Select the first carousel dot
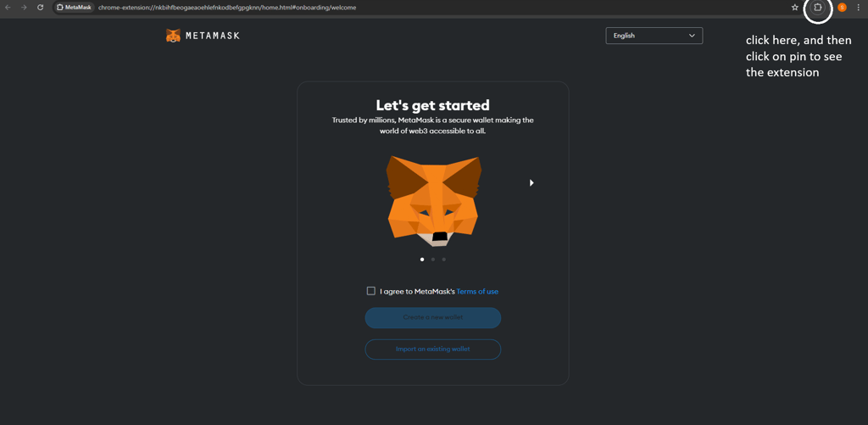Image resolution: width=868 pixels, height=425 pixels. click(422, 260)
